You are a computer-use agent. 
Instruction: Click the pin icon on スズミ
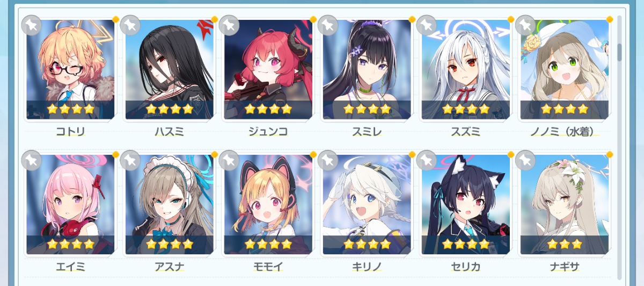(426, 25)
